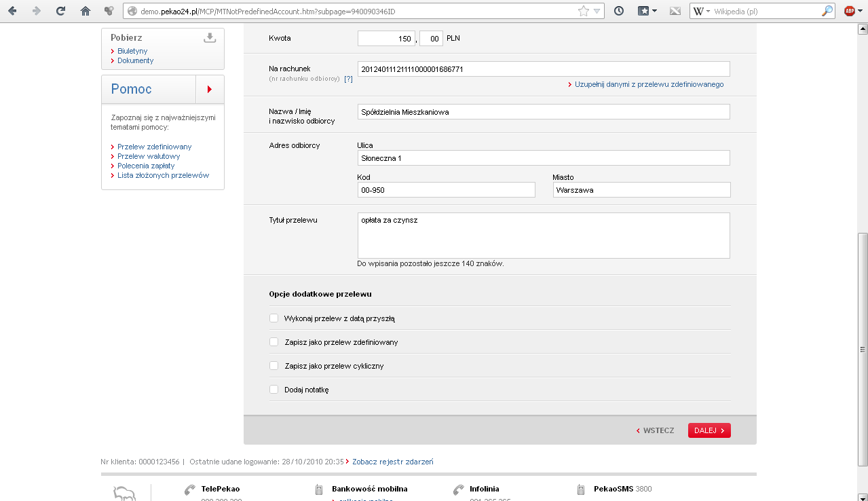The height and width of the screenshot is (501, 868).
Task: Click Uzupełnij danymi z przelewu zdefiniowanego
Action: pos(649,84)
